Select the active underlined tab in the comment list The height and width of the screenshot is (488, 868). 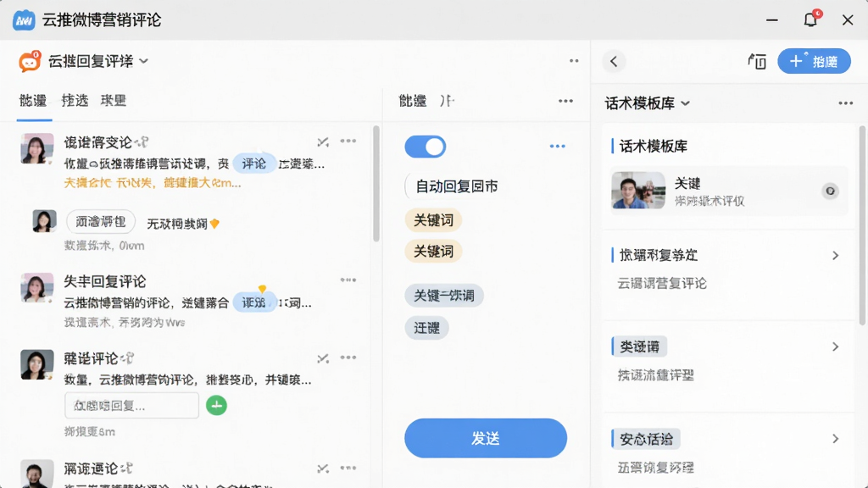point(33,101)
